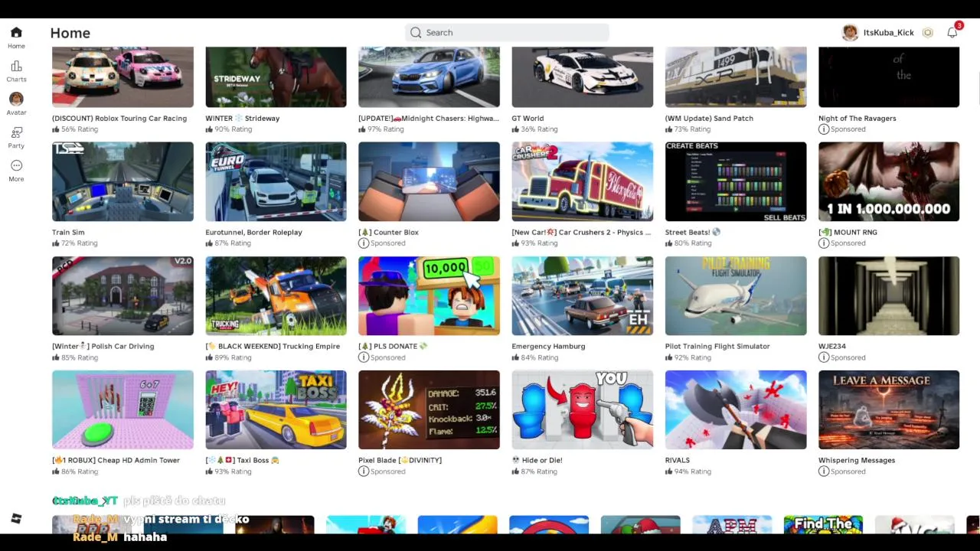
Task: Click the 'RIVALS' game title
Action: tap(678, 460)
